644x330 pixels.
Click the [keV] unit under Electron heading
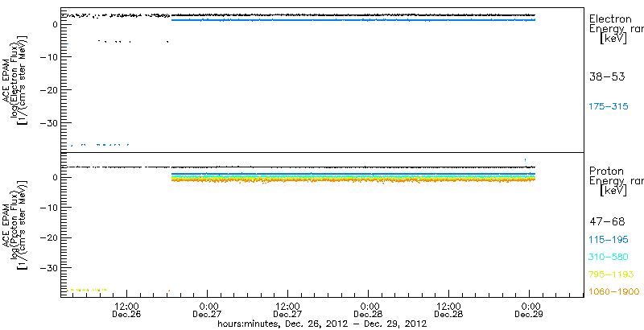[613, 39]
